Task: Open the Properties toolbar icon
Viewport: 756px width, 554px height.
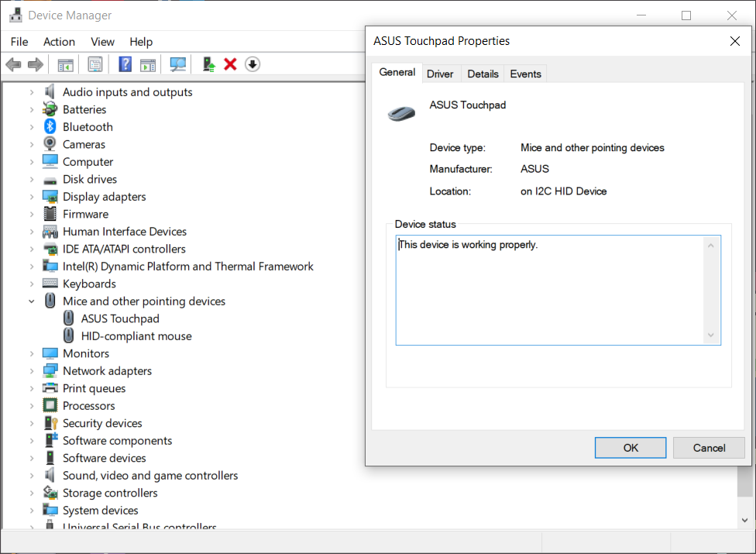Action: point(94,64)
